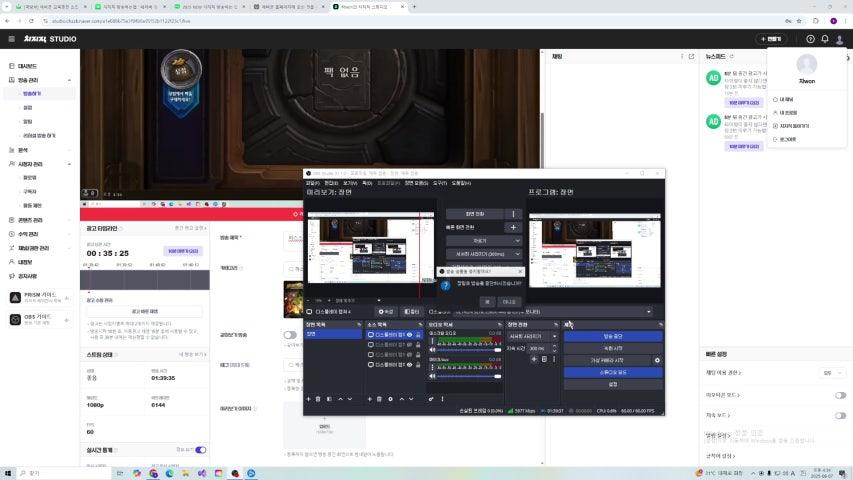Open OBS advanced audio properties icon
Viewport: 853px width, 480px height.
pos(431,399)
